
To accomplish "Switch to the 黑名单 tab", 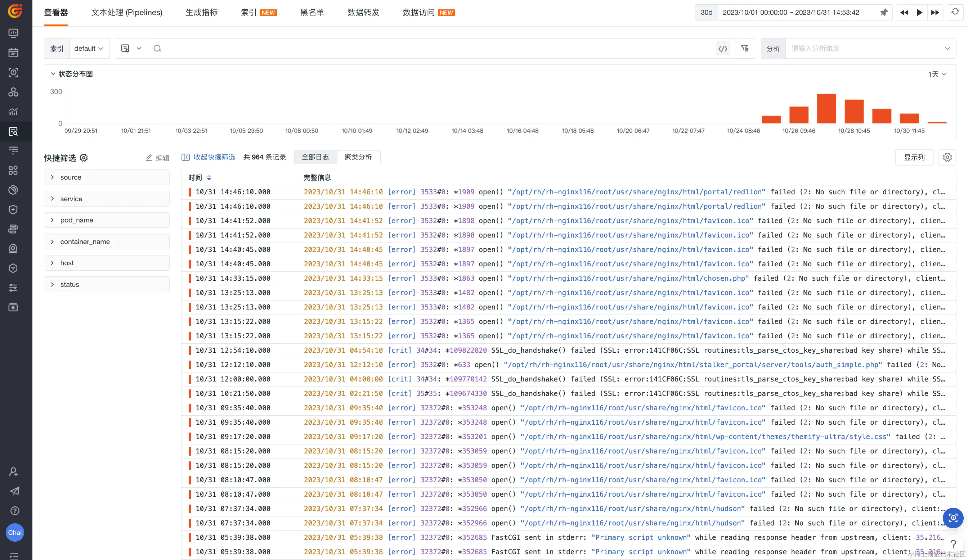I will pyautogui.click(x=312, y=12).
